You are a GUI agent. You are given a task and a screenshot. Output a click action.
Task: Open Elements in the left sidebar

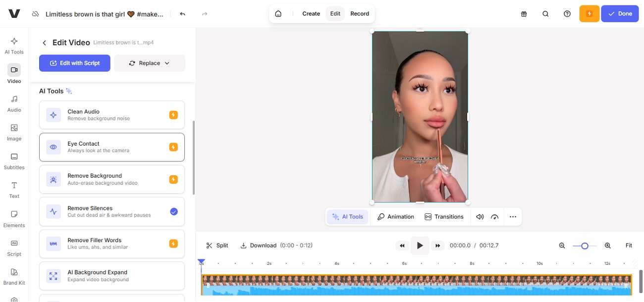pos(14,219)
